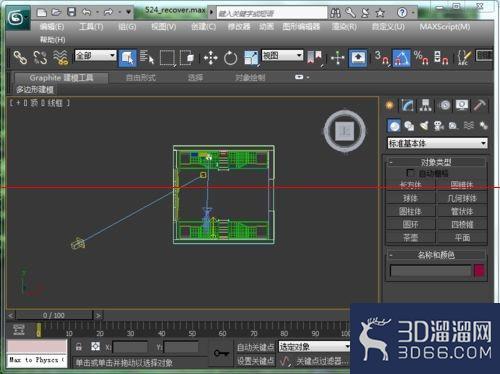500x374 pixels.
Task: Undo the last action with the undo arrow
Action: [86, 13]
